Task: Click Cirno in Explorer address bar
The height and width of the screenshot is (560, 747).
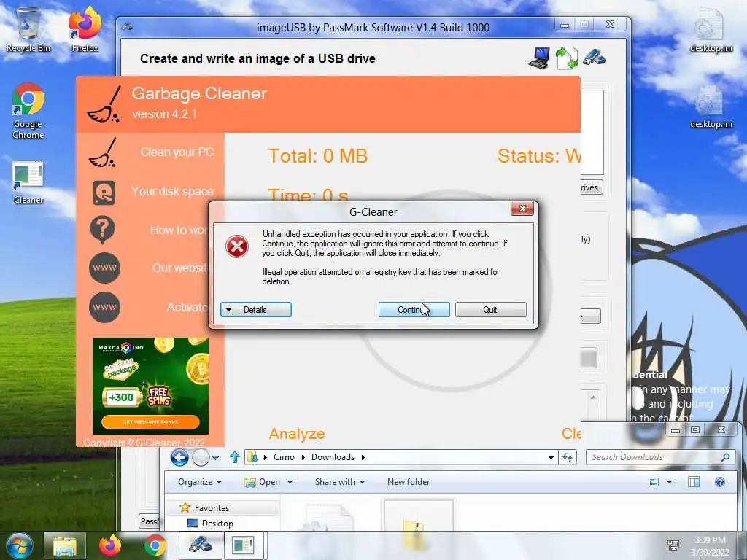Action: pyautogui.click(x=284, y=457)
